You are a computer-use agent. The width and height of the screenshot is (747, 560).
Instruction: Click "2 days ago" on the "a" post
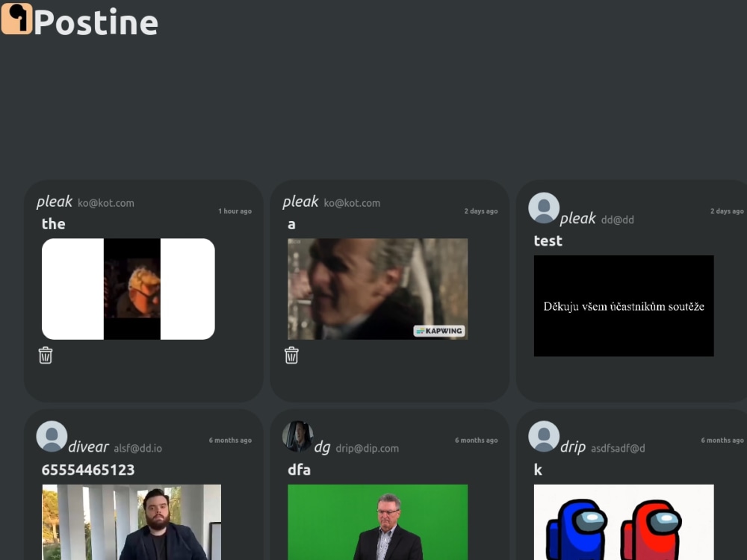coord(481,211)
